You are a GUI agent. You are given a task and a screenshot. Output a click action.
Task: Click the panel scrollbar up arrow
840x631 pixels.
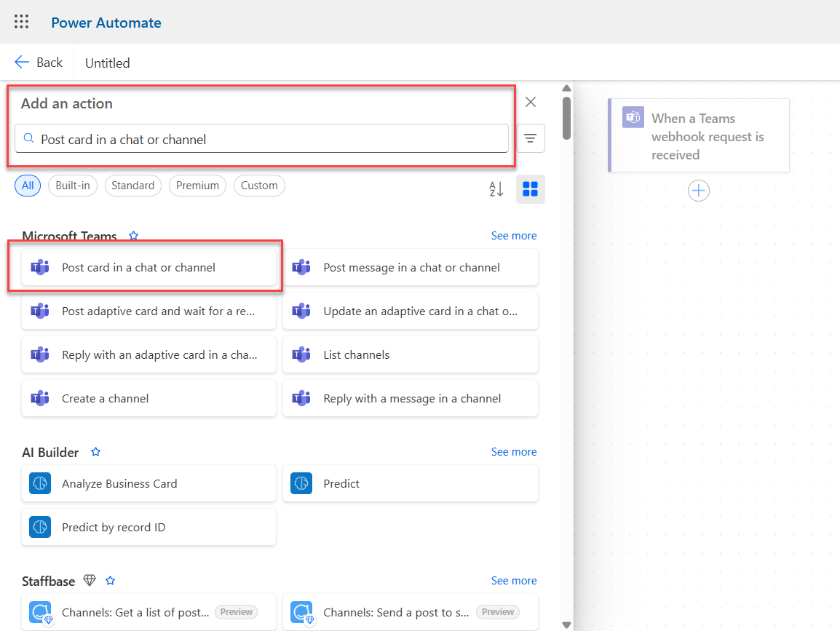tap(566, 88)
